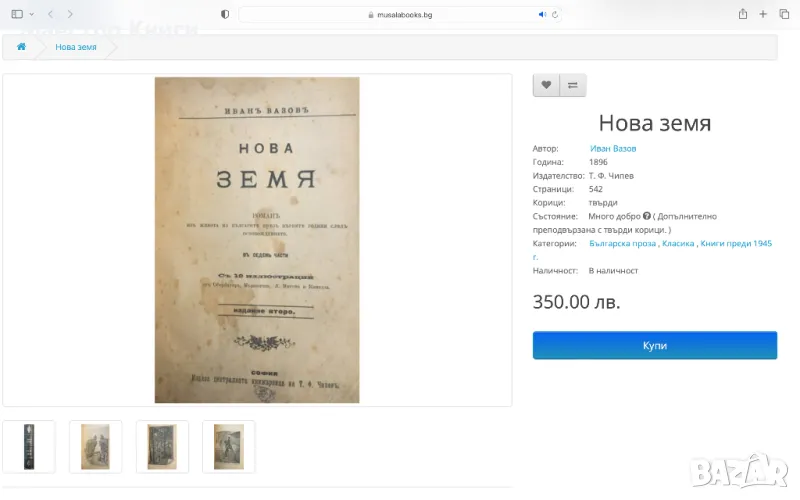Click the privacy shield icon
Screen dimensions: 800x500
[x=224, y=14]
